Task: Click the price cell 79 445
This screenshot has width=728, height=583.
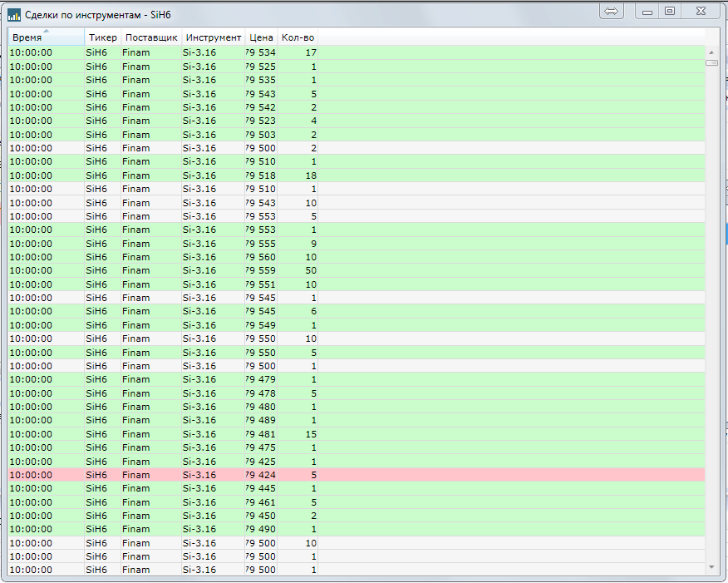Action: (x=260, y=488)
